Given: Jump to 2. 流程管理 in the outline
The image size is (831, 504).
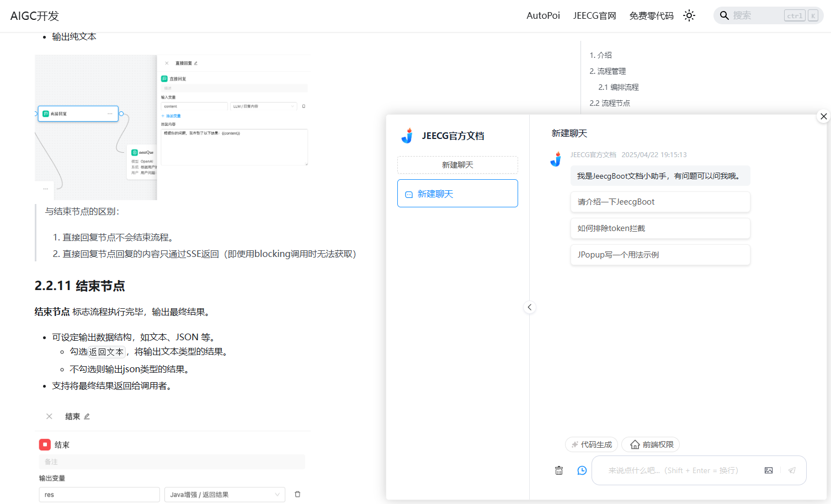Looking at the screenshot, I should coord(608,71).
